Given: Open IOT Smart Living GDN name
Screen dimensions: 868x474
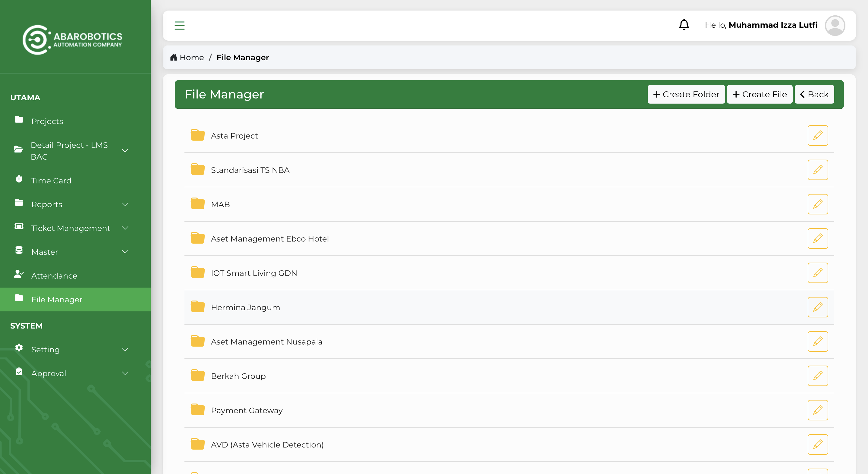Looking at the screenshot, I should [x=254, y=273].
